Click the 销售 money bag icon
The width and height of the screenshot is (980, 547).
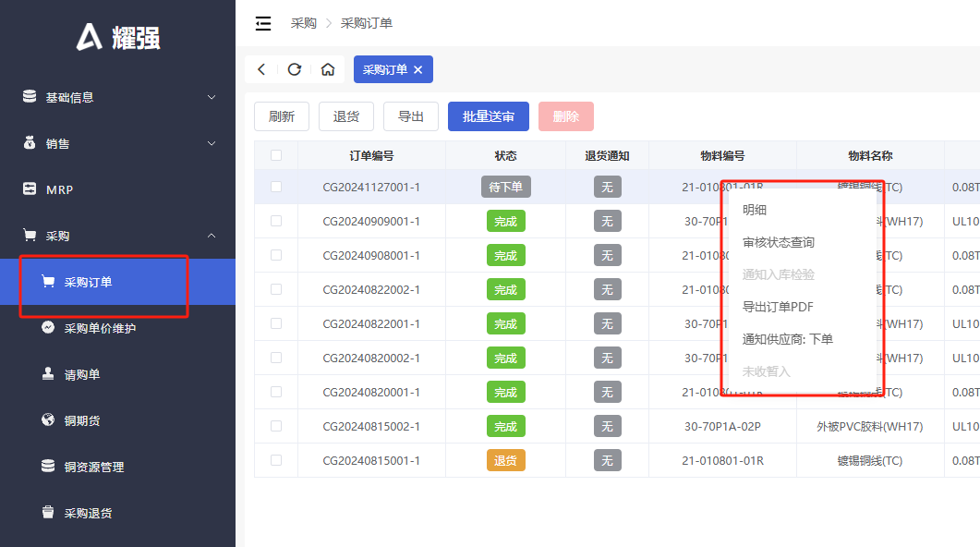tap(30, 142)
